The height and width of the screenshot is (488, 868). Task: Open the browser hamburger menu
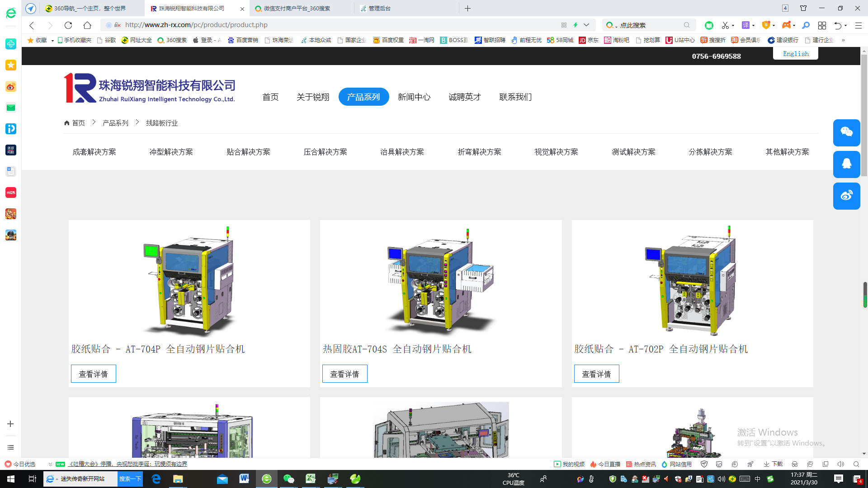858,25
